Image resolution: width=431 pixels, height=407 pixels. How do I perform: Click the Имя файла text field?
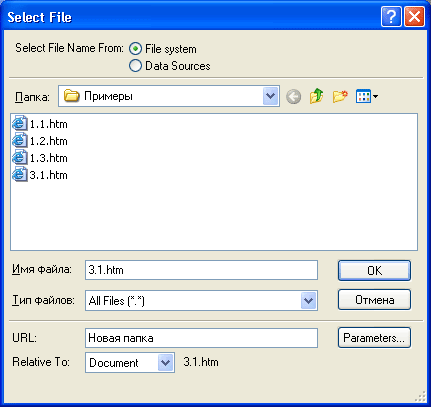tap(201, 270)
